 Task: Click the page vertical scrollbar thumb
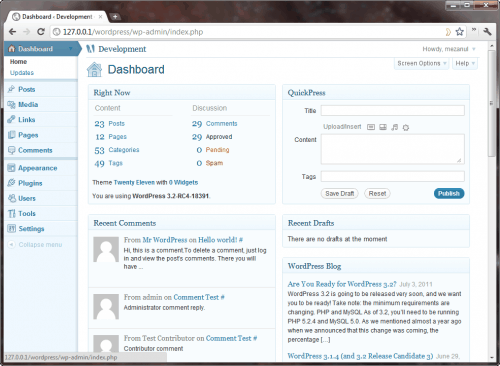coord(492,103)
